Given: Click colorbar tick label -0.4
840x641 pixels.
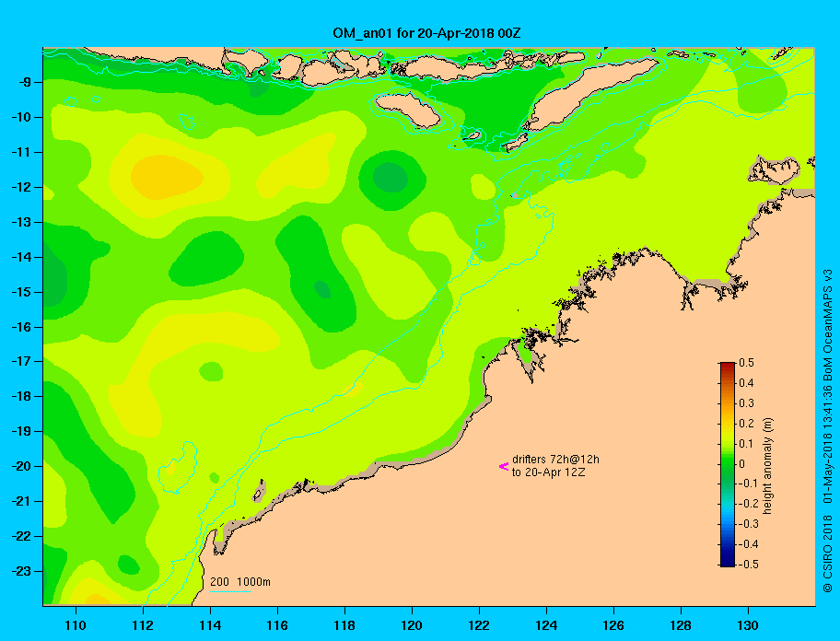Looking at the screenshot, I should [749, 544].
